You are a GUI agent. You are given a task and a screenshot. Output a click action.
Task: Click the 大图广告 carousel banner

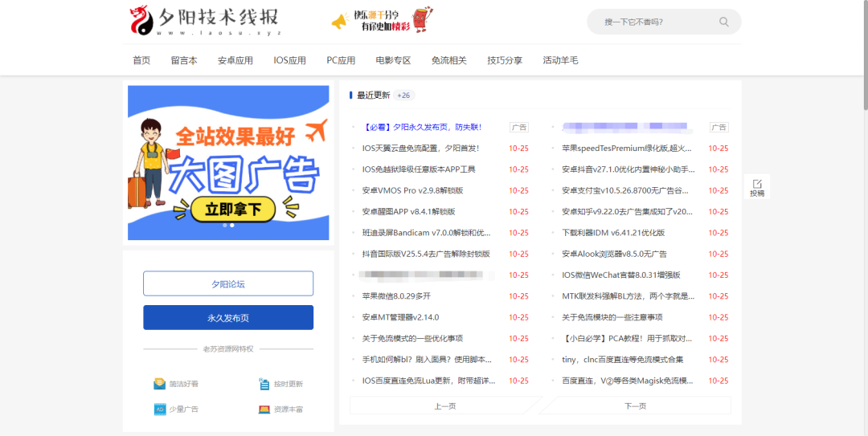(228, 163)
